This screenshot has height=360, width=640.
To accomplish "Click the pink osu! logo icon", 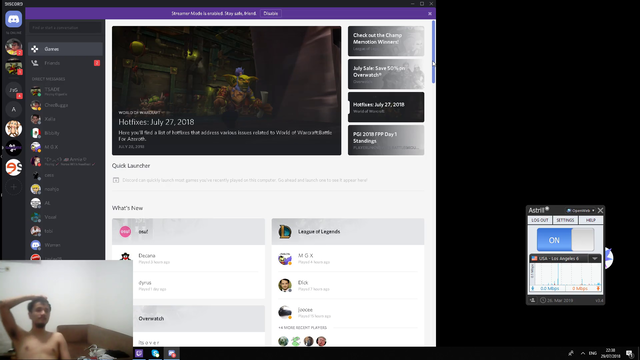I will click(125, 231).
